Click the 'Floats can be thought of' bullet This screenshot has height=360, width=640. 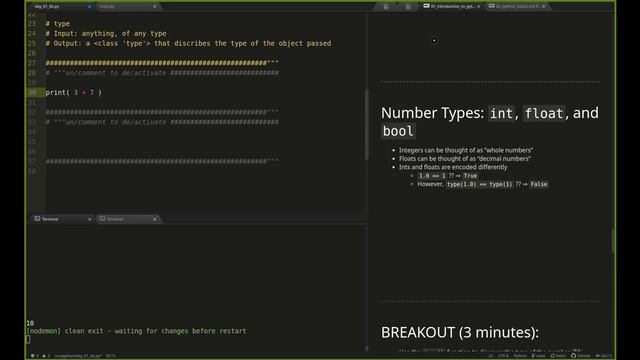click(x=465, y=159)
